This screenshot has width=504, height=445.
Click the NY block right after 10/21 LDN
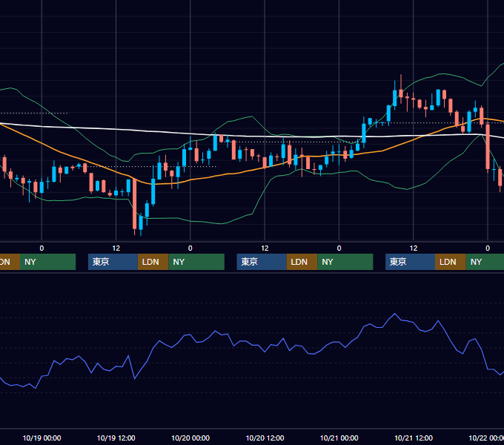point(485,262)
